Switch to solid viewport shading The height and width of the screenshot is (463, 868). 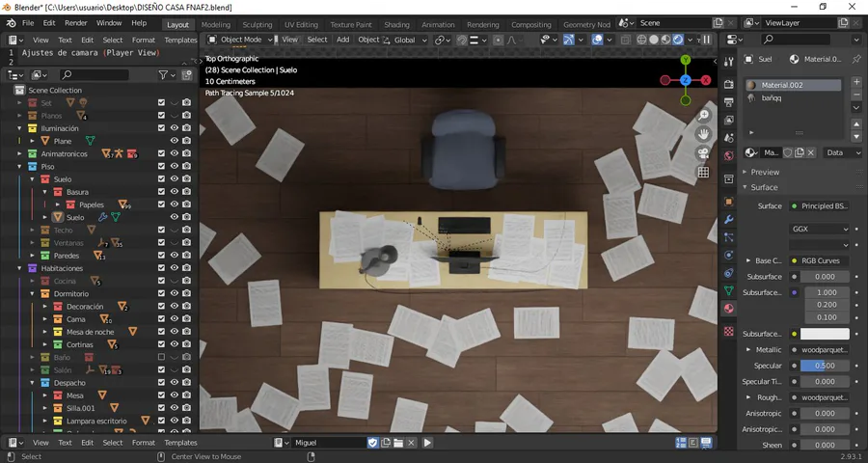(654, 40)
